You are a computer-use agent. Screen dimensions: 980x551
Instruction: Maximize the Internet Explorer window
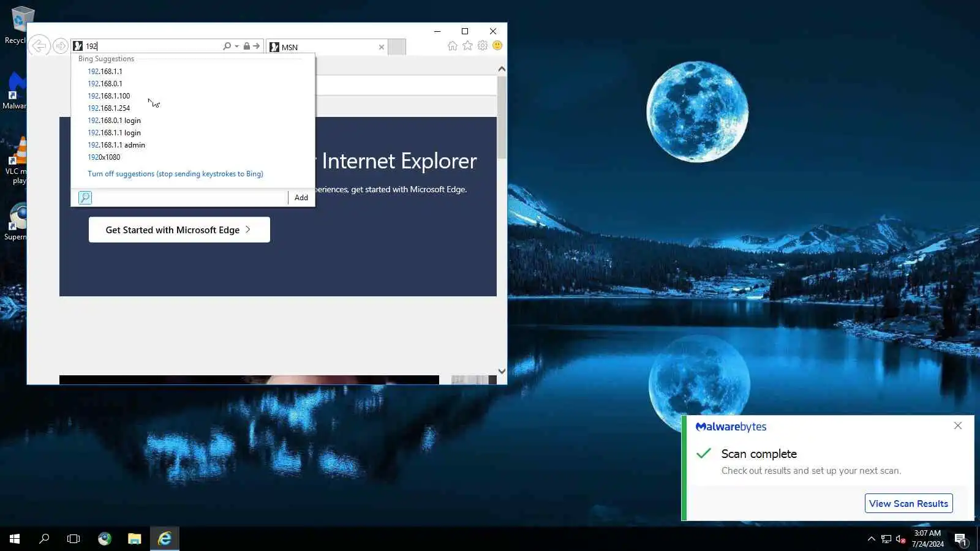point(465,31)
